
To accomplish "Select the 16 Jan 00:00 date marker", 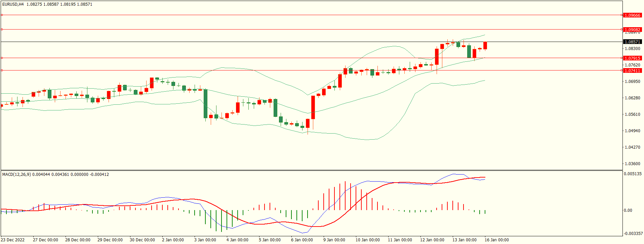I will click(496, 240).
